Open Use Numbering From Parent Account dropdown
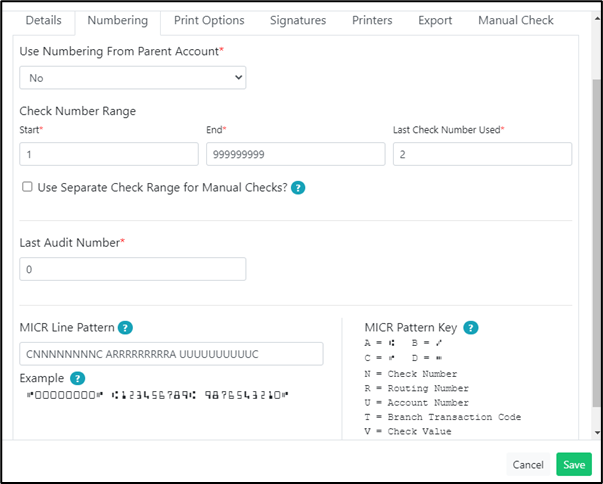Image resolution: width=603 pixels, height=484 pixels. [x=133, y=78]
